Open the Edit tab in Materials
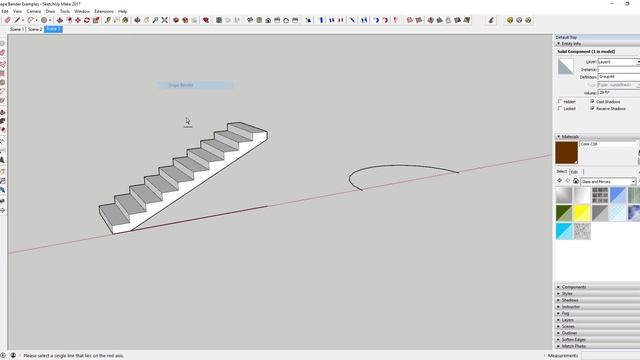This screenshot has width=640, height=360. pos(575,172)
